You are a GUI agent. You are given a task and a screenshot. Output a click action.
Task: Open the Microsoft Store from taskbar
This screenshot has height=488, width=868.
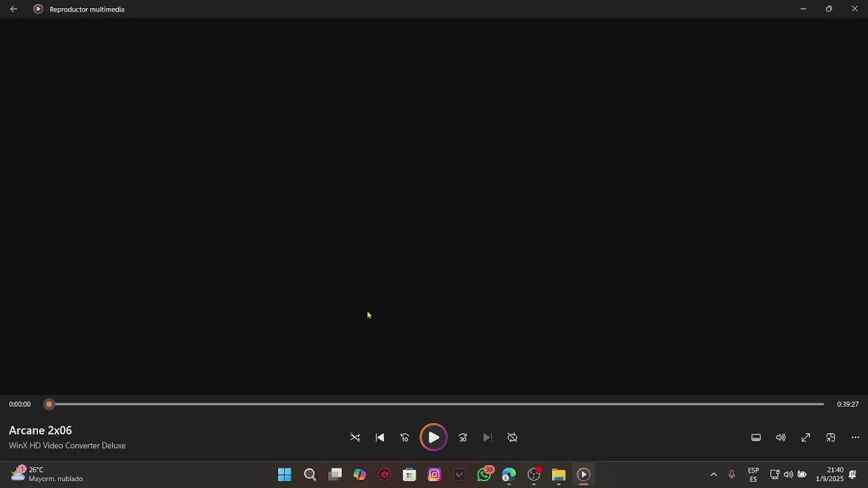coord(410,474)
